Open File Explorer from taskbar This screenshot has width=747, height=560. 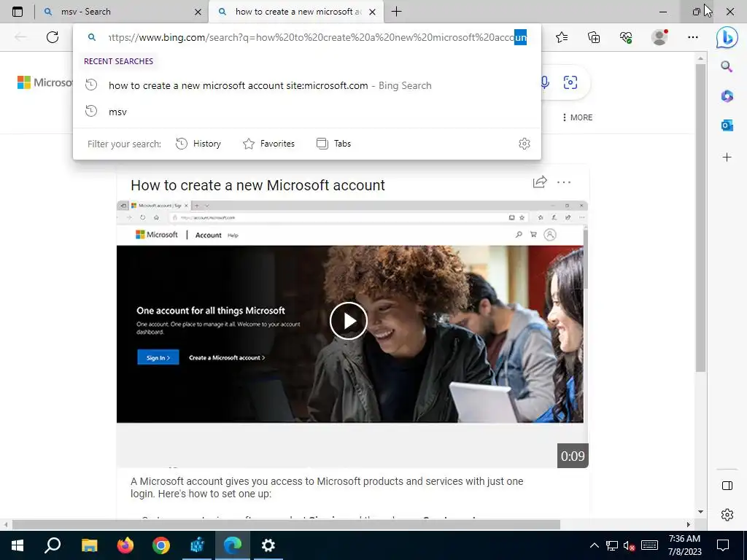pos(89,545)
